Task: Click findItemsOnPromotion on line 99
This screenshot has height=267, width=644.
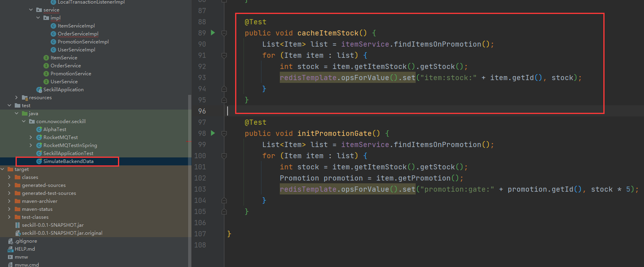Action: pyautogui.click(x=438, y=145)
